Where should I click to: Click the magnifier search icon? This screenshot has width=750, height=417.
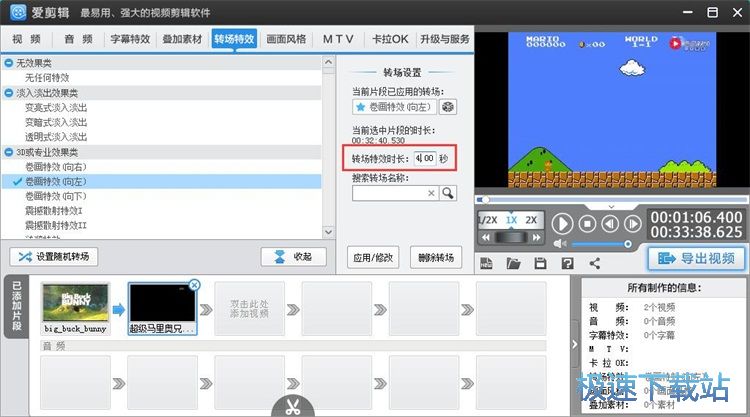(448, 193)
